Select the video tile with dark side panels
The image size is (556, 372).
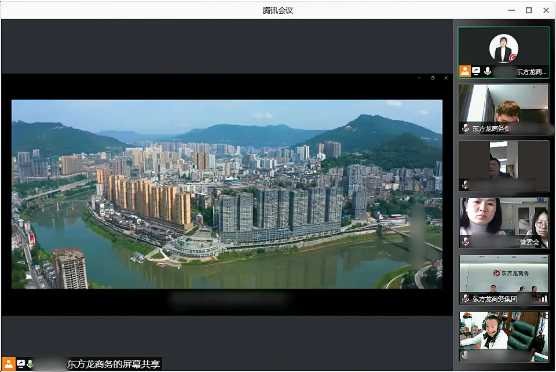coord(504,166)
